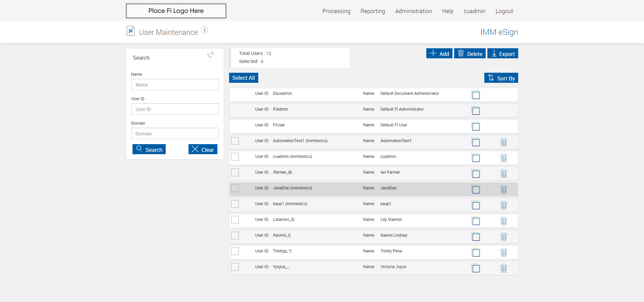Open the Sort By dropdown

pyautogui.click(x=501, y=78)
